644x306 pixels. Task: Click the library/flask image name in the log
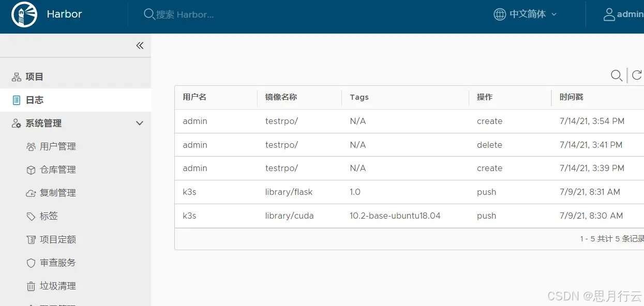pyautogui.click(x=289, y=192)
